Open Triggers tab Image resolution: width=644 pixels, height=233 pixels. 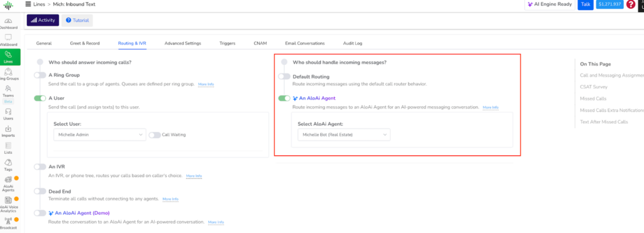pos(228,43)
